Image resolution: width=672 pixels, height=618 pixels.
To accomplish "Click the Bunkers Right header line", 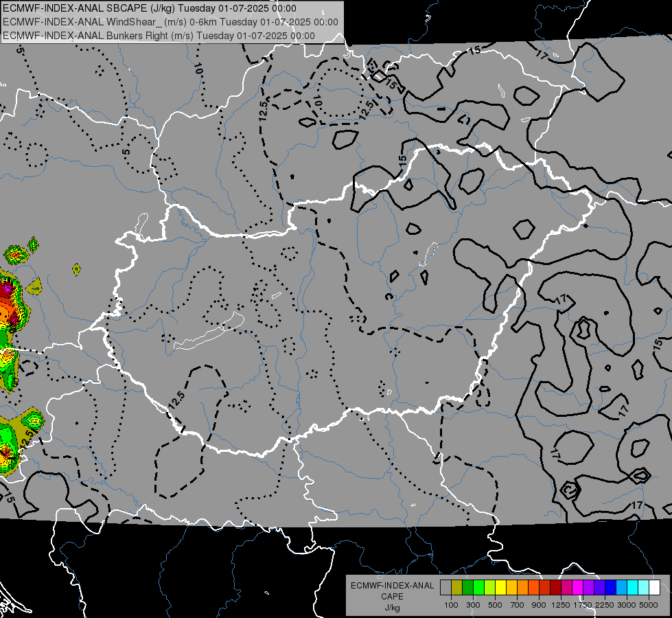I will pyautogui.click(x=159, y=36).
